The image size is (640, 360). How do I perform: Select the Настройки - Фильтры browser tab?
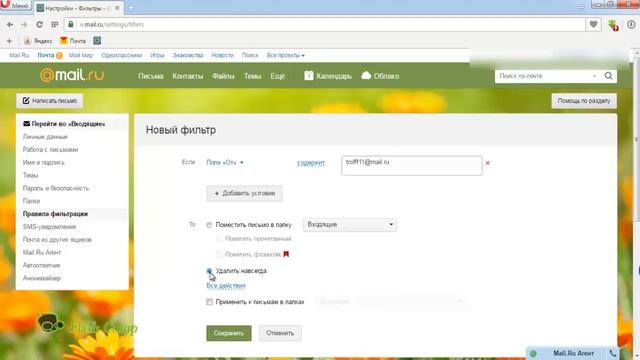point(78,8)
